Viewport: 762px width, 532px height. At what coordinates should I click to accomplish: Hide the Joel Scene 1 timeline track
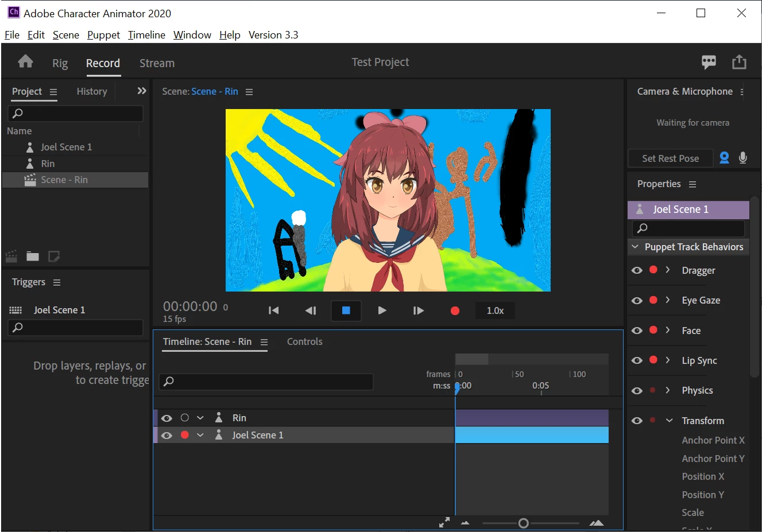(167, 436)
